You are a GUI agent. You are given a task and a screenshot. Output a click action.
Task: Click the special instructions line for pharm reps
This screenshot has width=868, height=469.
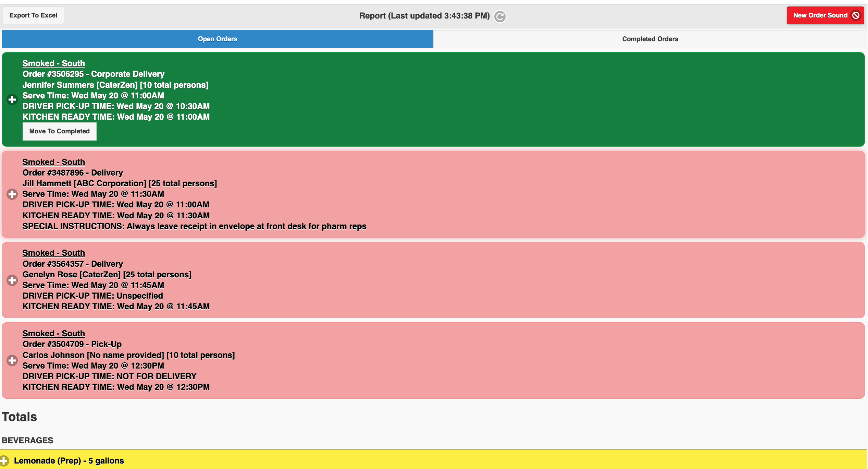point(195,226)
